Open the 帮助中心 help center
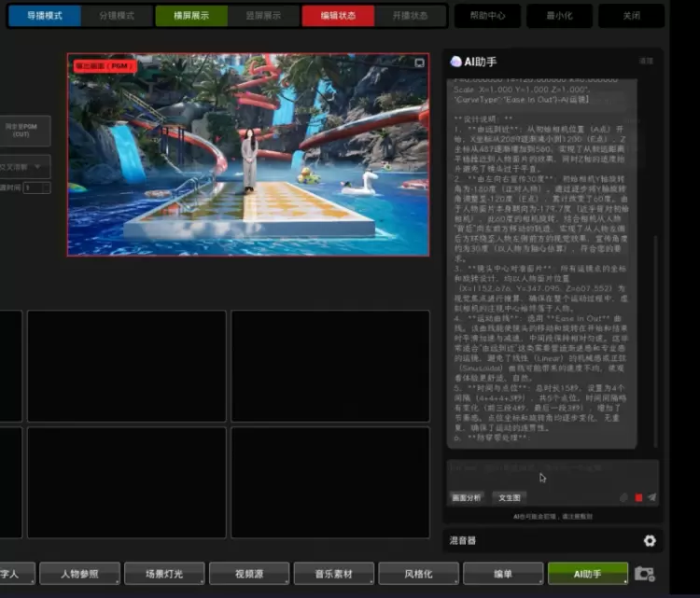This screenshot has height=598, width=700. (x=487, y=16)
